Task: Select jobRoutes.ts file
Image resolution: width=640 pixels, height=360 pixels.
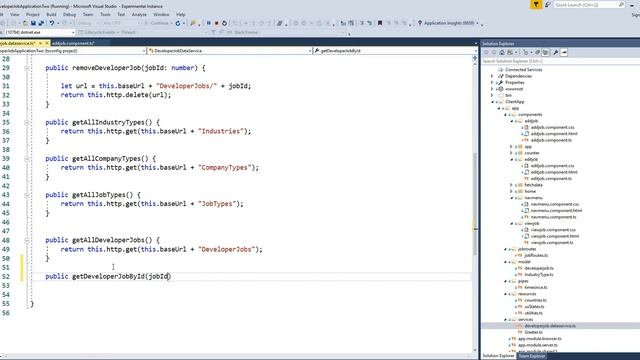Action: [x=536, y=256]
